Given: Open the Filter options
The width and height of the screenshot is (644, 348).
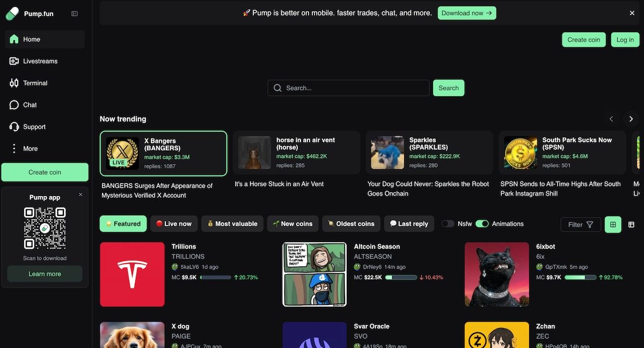Looking at the screenshot, I should 581,224.
